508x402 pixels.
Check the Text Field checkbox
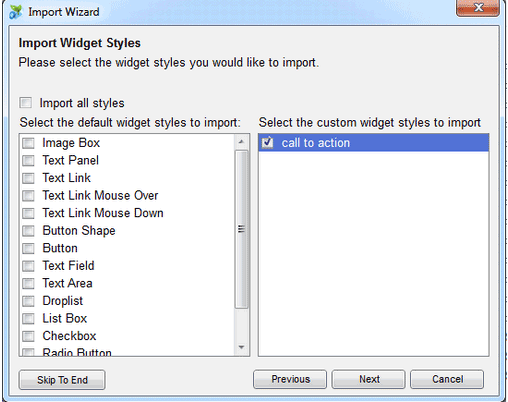point(28,266)
